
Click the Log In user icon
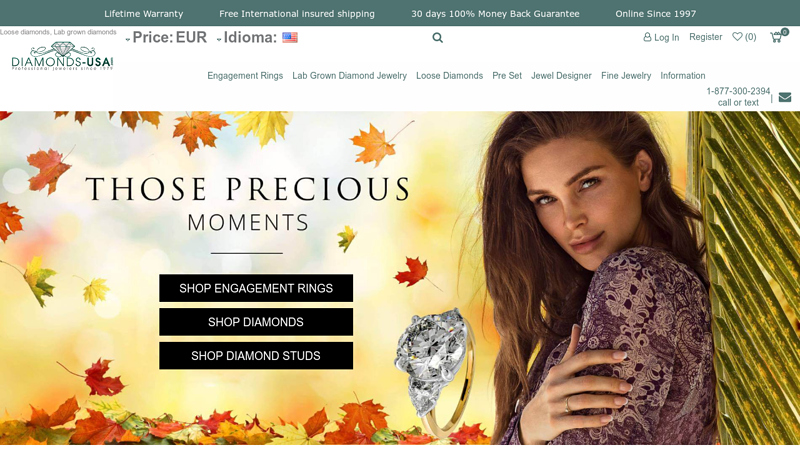647,37
